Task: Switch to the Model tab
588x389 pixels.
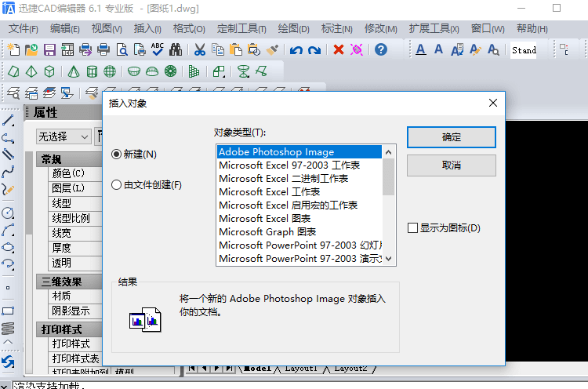Action: 257,369
